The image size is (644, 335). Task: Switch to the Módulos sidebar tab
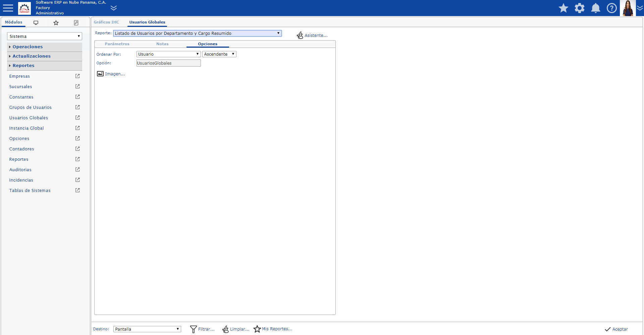(13, 22)
